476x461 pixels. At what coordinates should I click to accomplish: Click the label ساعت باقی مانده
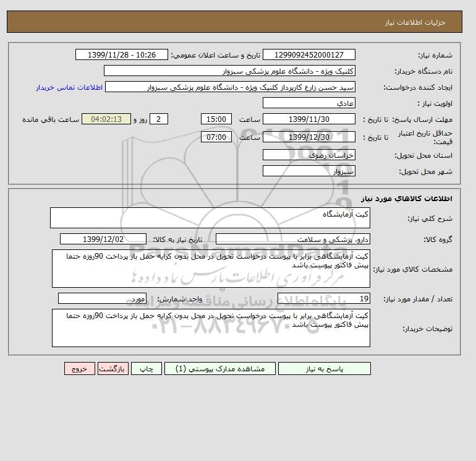(x=51, y=119)
